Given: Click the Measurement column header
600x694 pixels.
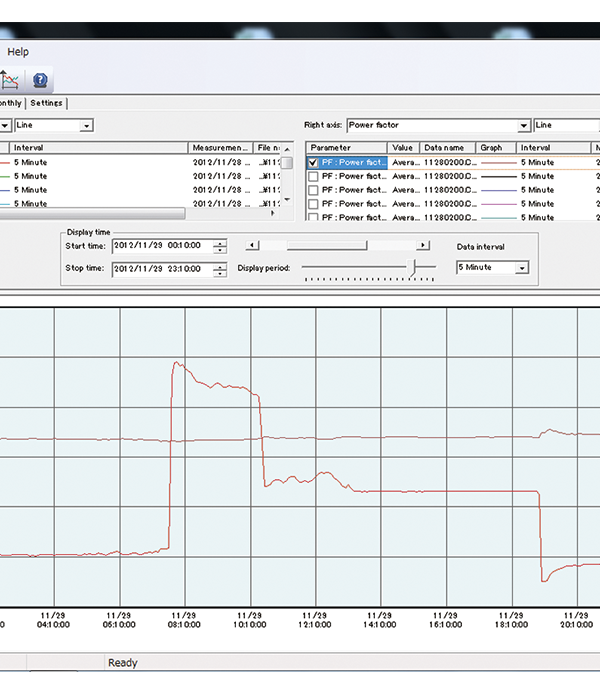Looking at the screenshot, I should [x=220, y=147].
